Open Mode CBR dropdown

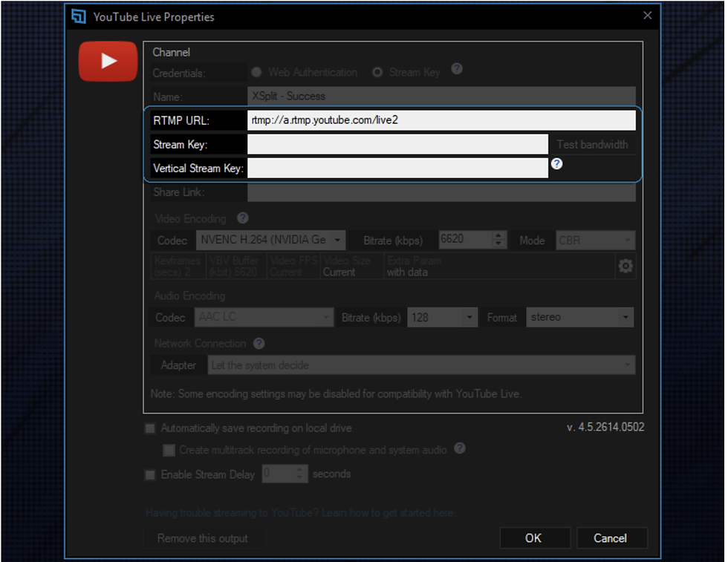pyautogui.click(x=595, y=240)
